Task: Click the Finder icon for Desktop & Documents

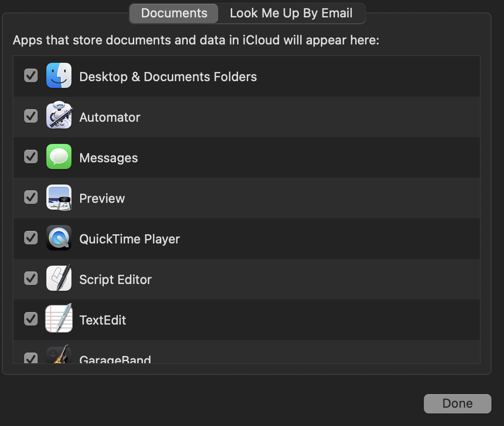Action: pyautogui.click(x=59, y=75)
